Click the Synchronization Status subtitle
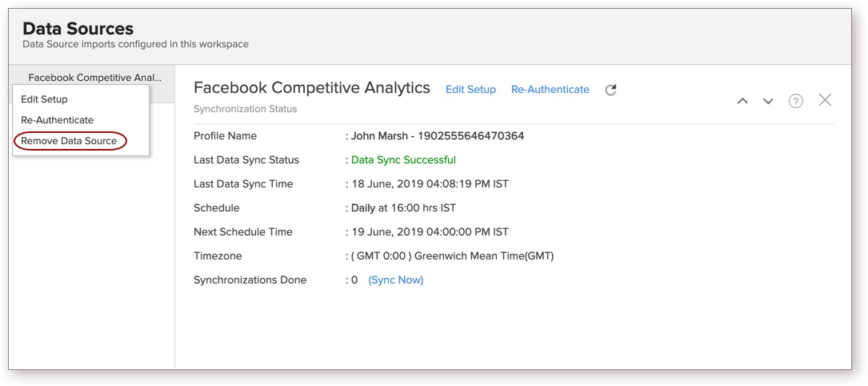868x386 pixels. point(245,109)
